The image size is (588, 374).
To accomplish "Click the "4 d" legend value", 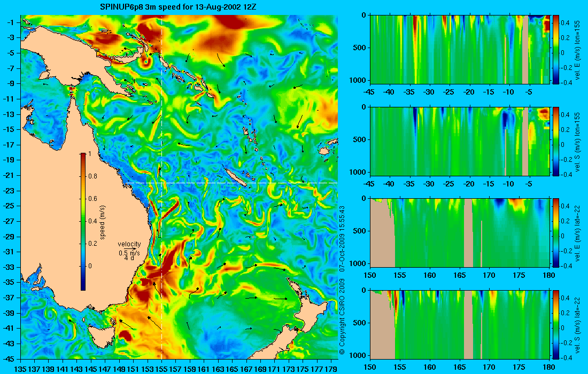I will pos(129,258).
